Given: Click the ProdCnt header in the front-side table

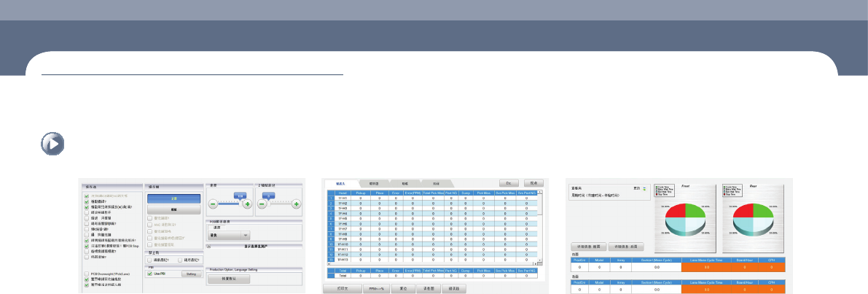Looking at the screenshot, I should (579, 260).
